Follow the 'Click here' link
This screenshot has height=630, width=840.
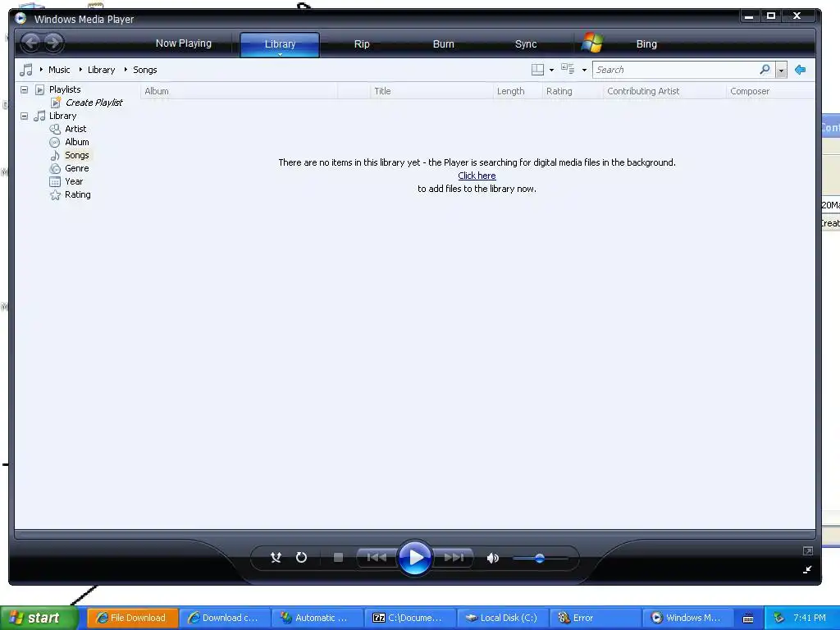pos(477,176)
